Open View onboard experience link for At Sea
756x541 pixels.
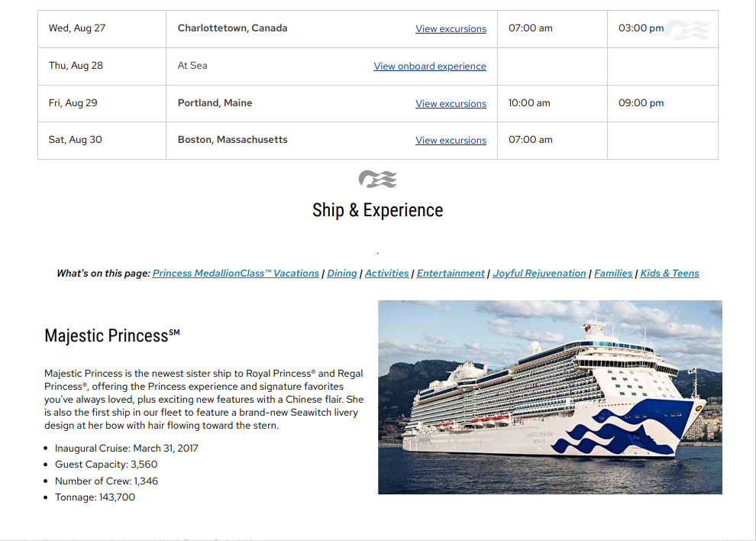(x=430, y=66)
